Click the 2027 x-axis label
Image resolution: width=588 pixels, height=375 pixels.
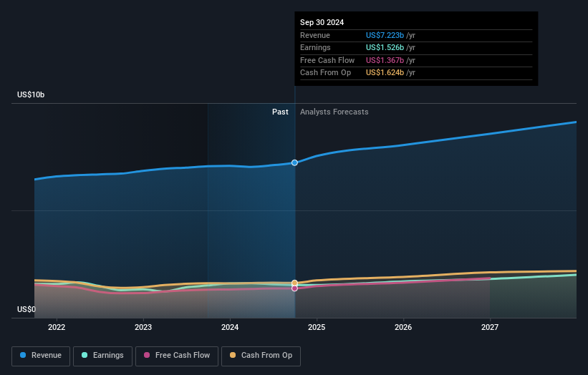tap(490, 328)
